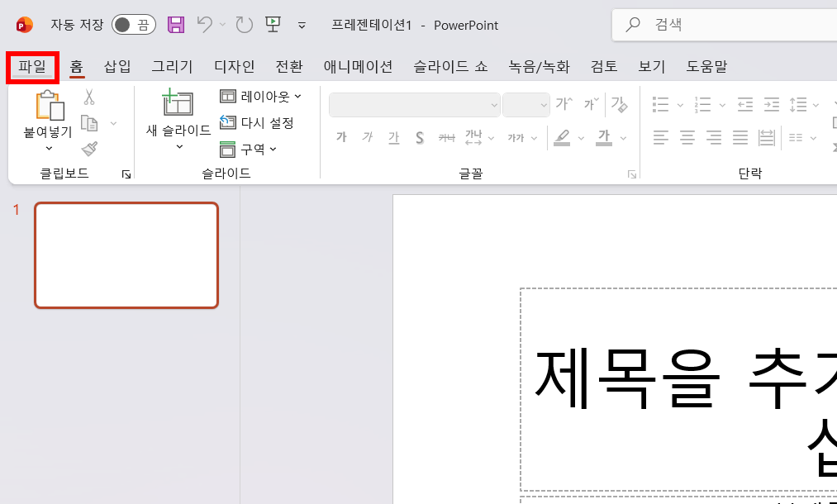The width and height of the screenshot is (837, 504).
Task: Open the font size combo box
Action: coord(526,105)
